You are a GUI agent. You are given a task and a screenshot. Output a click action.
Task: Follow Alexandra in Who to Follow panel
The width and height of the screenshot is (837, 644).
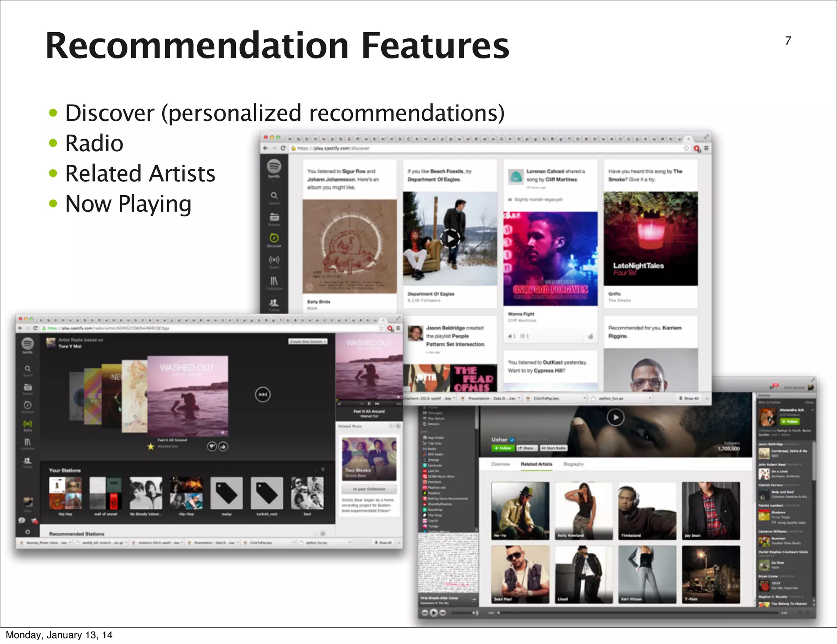point(790,421)
